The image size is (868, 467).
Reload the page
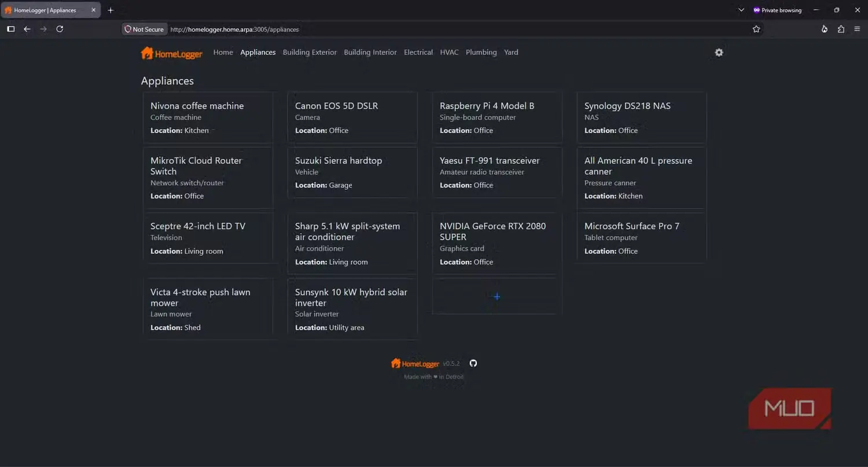60,29
